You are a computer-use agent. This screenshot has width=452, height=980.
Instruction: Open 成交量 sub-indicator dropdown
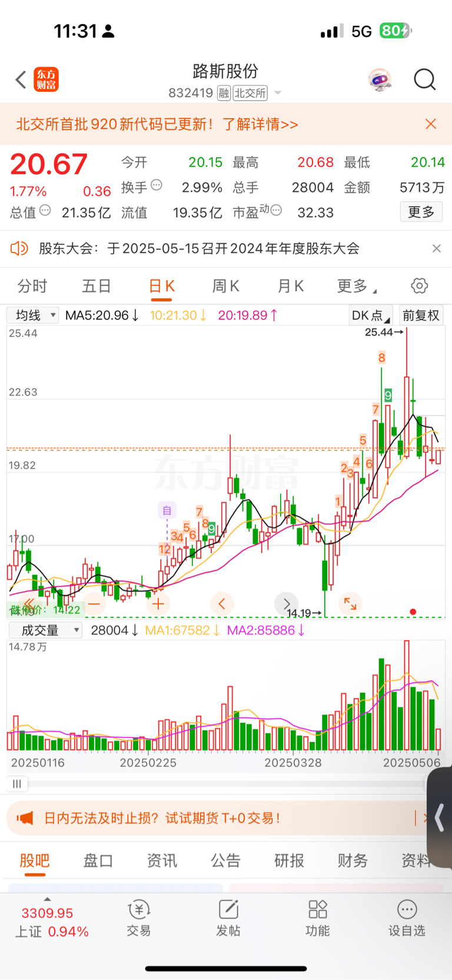click(x=45, y=630)
